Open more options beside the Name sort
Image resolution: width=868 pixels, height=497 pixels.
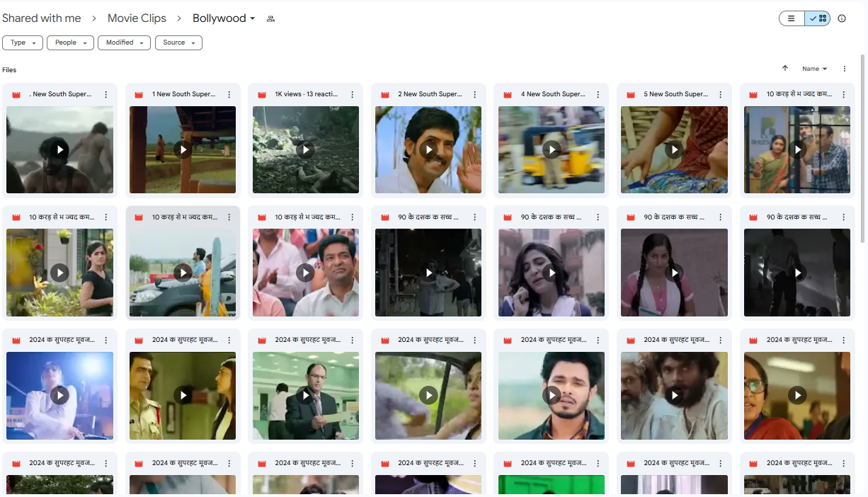tap(844, 69)
